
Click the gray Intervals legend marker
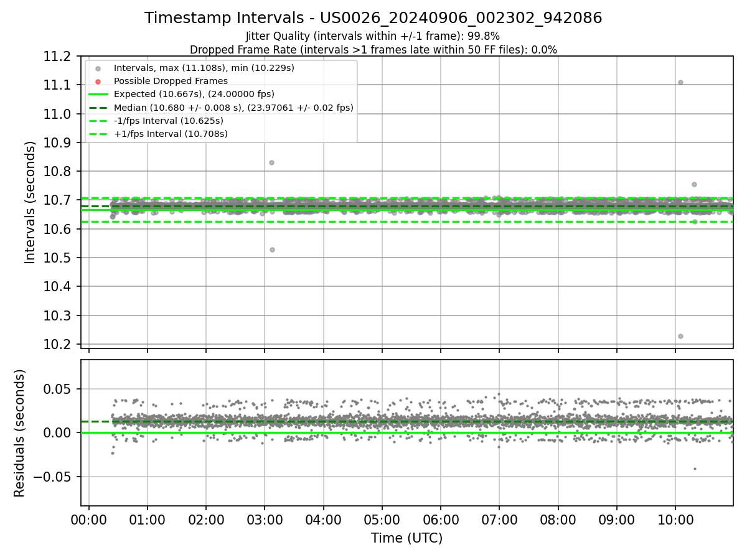(x=98, y=68)
